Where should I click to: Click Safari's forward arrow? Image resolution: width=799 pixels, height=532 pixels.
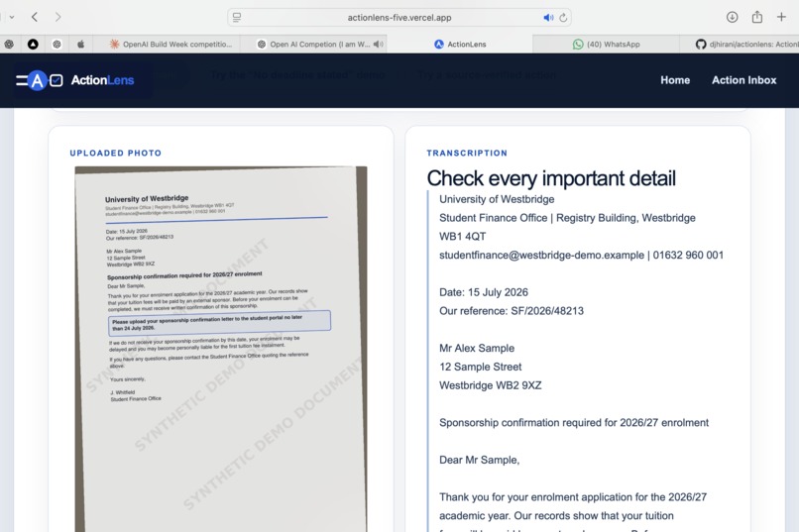click(x=57, y=17)
